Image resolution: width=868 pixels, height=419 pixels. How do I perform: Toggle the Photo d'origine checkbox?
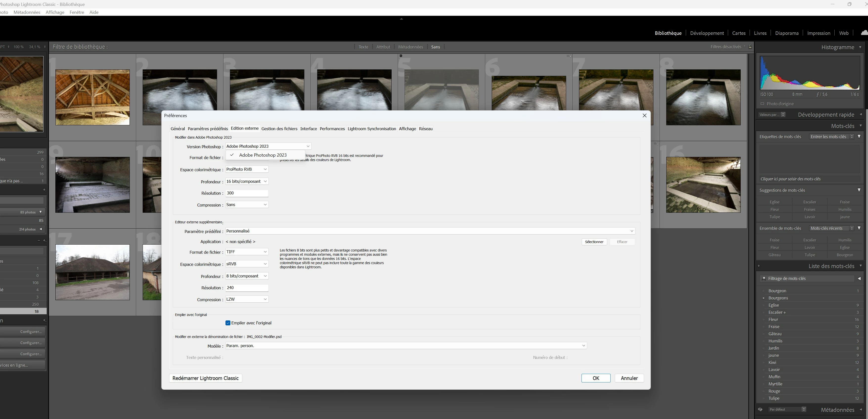[762, 104]
